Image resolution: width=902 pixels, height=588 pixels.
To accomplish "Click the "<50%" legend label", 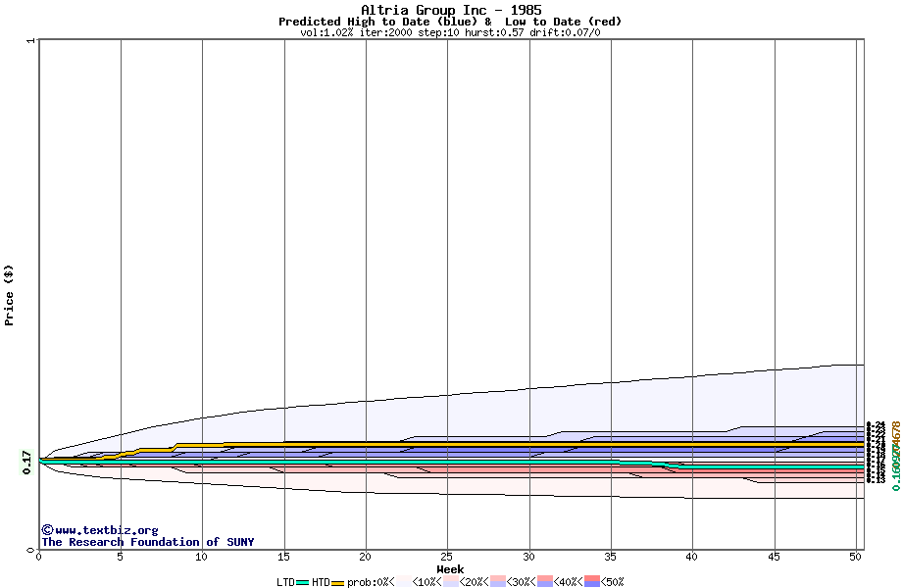I will [x=613, y=582].
